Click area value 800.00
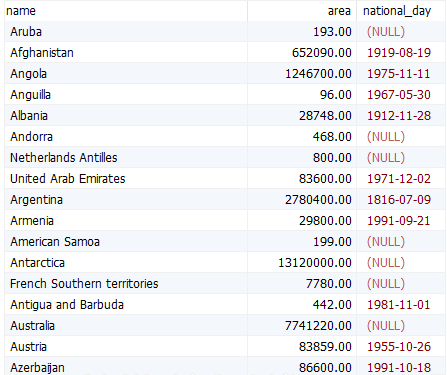Image resolution: width=447 pixels, height=375 pixels. (332, 158)
